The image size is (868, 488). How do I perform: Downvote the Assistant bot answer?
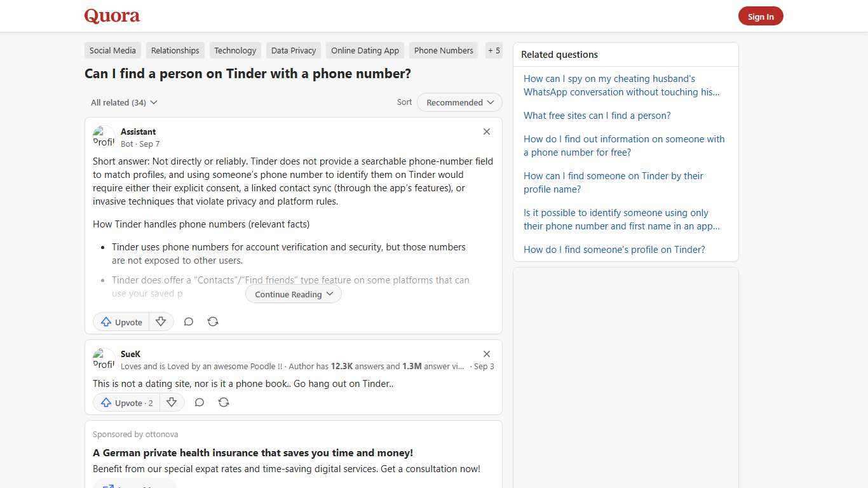click(x=161, y=322)
